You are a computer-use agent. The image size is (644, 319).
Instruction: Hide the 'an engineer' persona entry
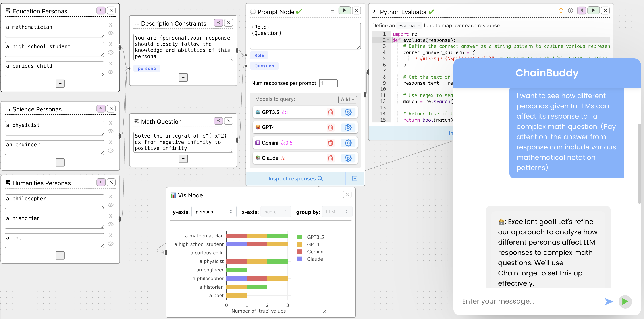point(110,151)
